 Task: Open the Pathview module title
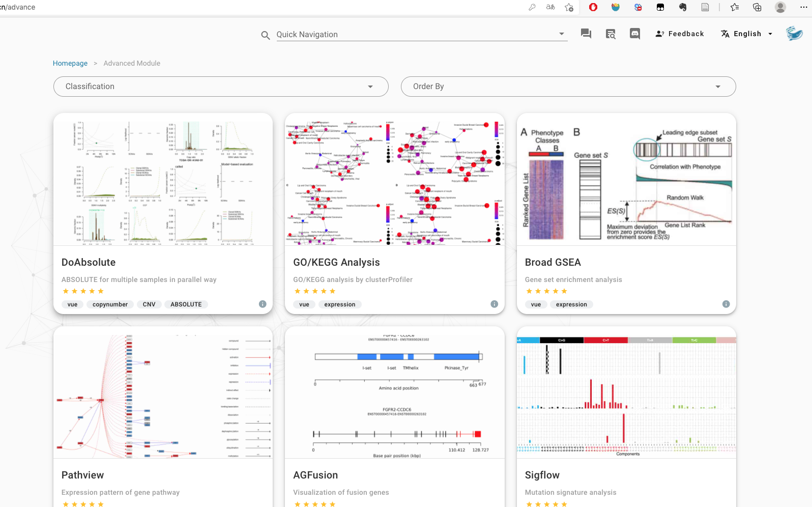(x=82, y=475)
